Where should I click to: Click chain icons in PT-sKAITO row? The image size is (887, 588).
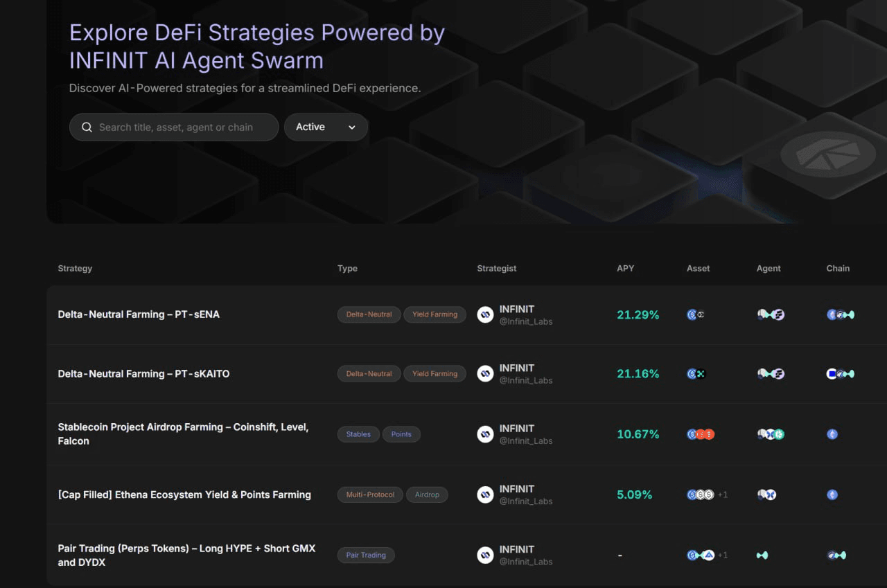841,374
